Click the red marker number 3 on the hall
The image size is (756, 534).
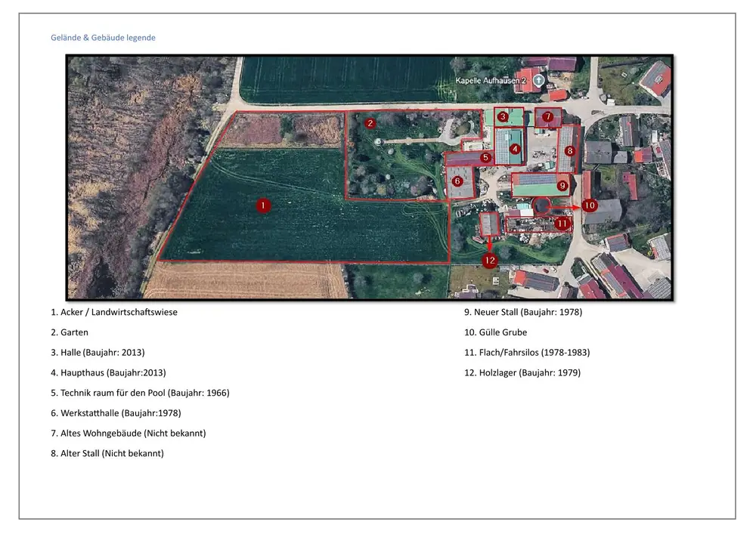503,117
